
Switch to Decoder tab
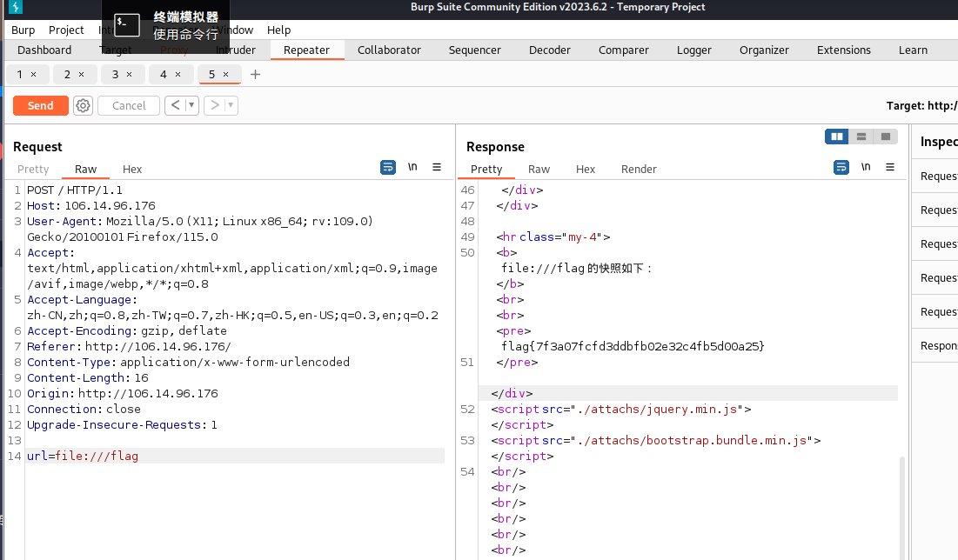(550, 50)
